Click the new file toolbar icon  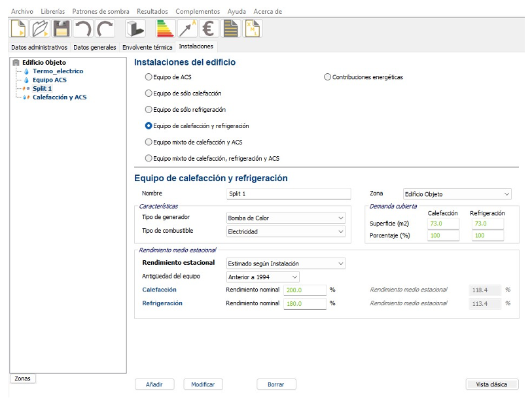point(19,29)
